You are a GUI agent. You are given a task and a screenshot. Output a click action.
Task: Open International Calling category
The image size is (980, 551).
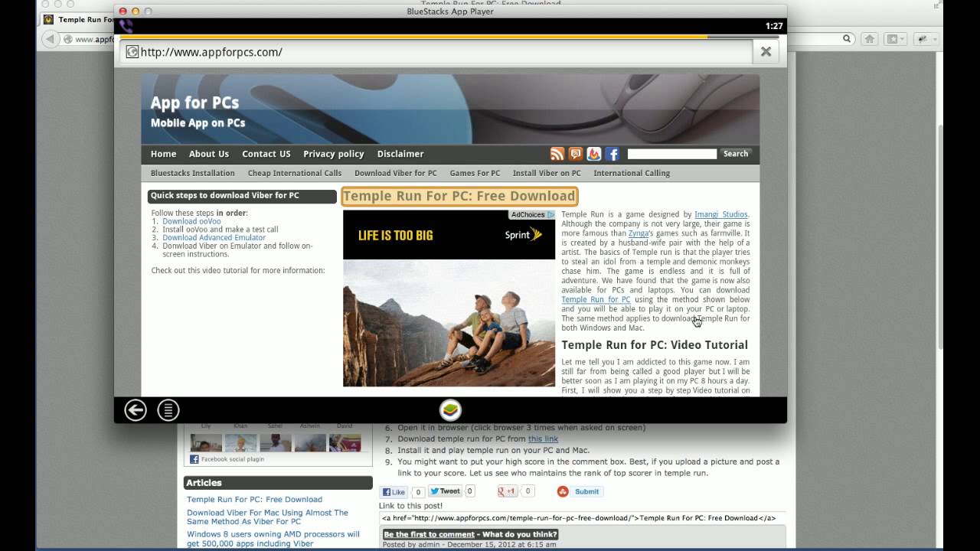[632, 173]
